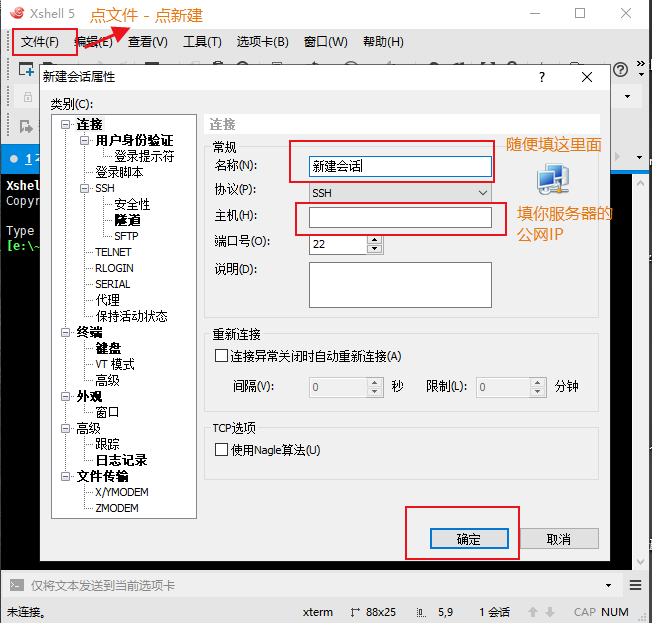Open the hamburger menu in compose bar
This screenshot has width=652, height=623.
[635, 585]
